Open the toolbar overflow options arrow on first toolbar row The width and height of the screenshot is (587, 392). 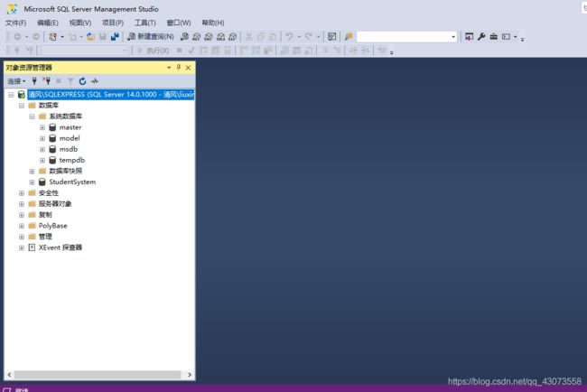pyautogui.click(x=522, y=39)
